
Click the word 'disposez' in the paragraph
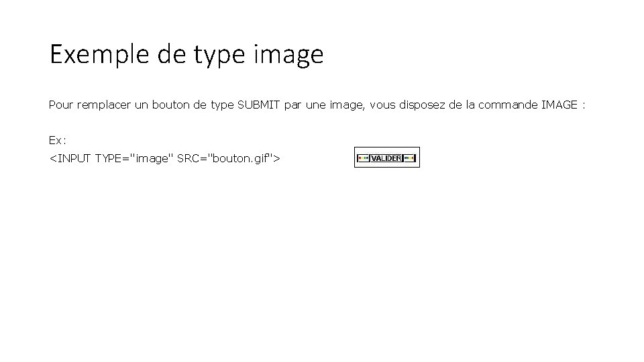422,105
